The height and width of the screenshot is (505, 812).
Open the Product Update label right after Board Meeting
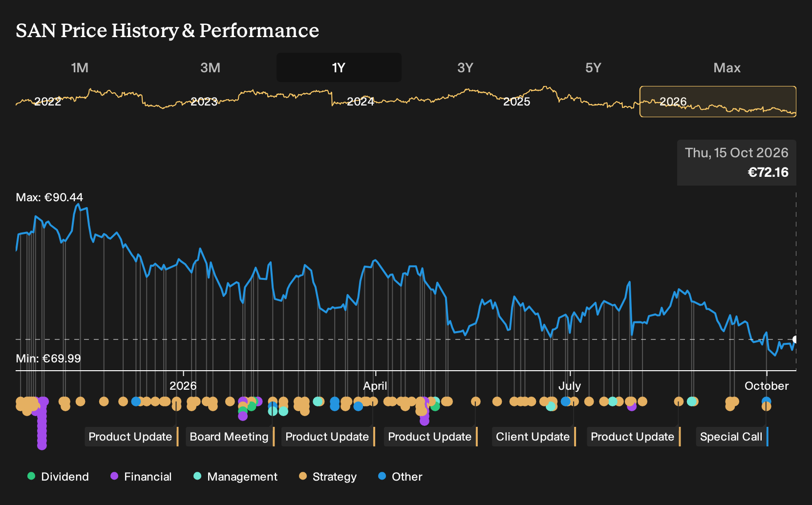[327, 437]
